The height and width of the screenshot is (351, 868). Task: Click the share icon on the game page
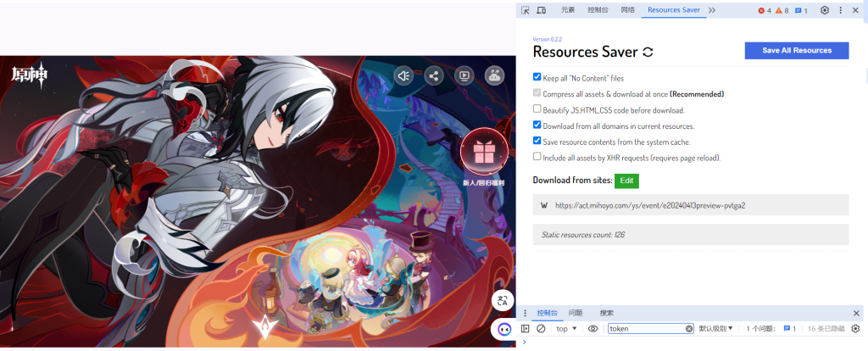434,75
